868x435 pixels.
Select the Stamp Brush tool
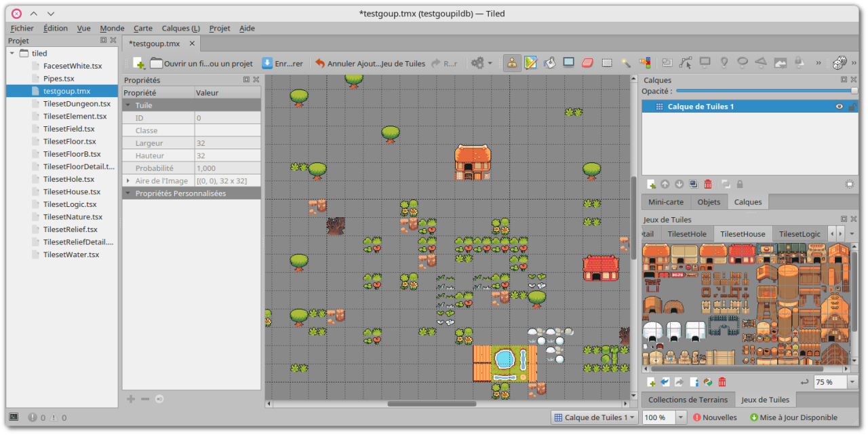[x=512, y=62]
